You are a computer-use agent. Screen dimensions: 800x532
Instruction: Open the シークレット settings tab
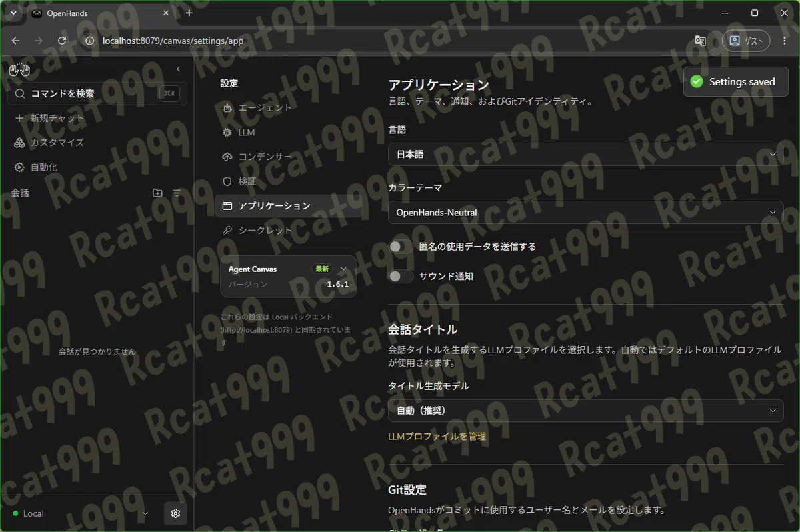288,230
